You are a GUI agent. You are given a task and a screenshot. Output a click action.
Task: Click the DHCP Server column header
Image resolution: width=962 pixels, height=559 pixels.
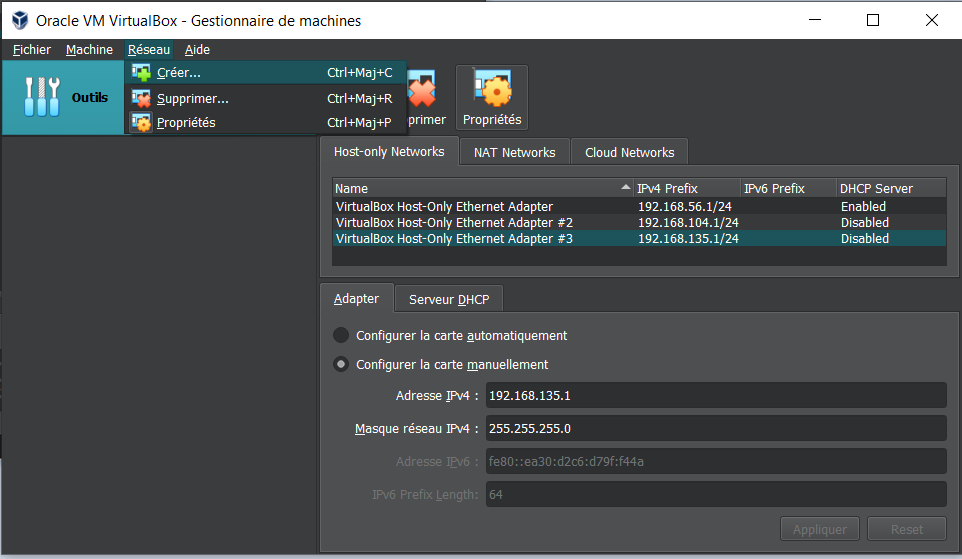tap(891, 188)
